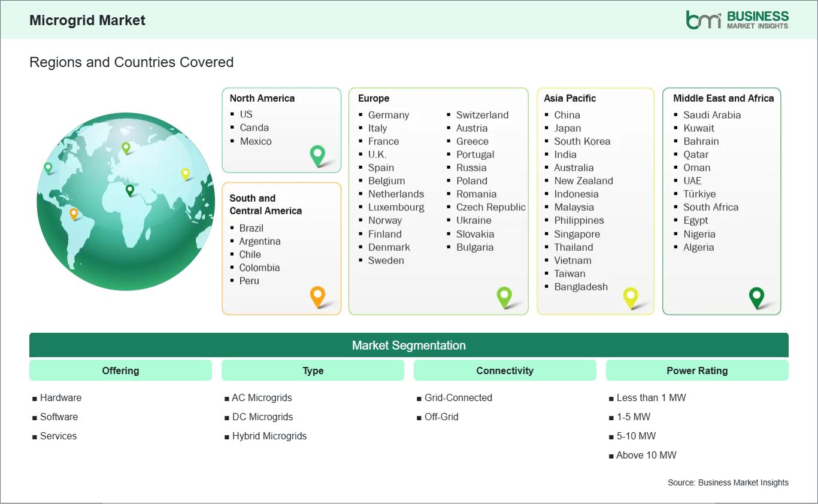
Task: Select the Hardware bullet under Offering
Action: tap(60, 397)
